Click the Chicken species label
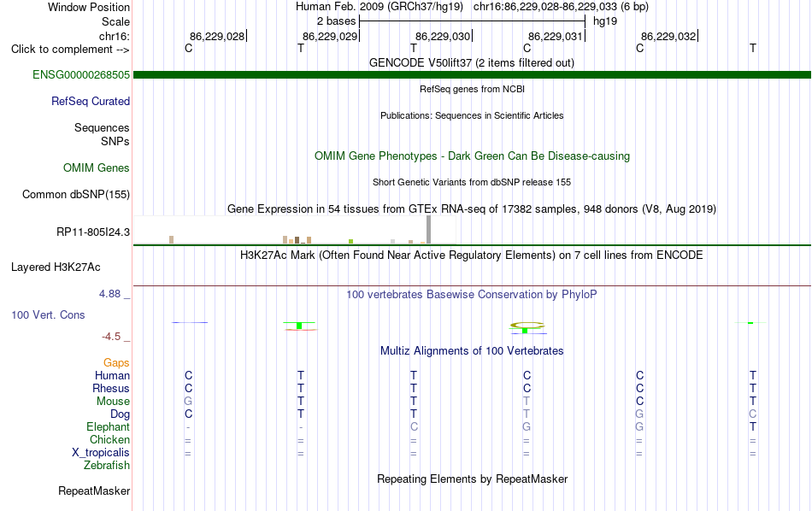This screenshot has height=511, width=812. [109, 439]
